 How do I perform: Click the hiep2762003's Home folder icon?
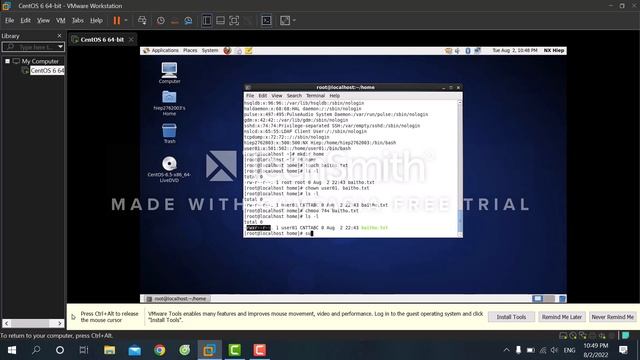(169, 103)
